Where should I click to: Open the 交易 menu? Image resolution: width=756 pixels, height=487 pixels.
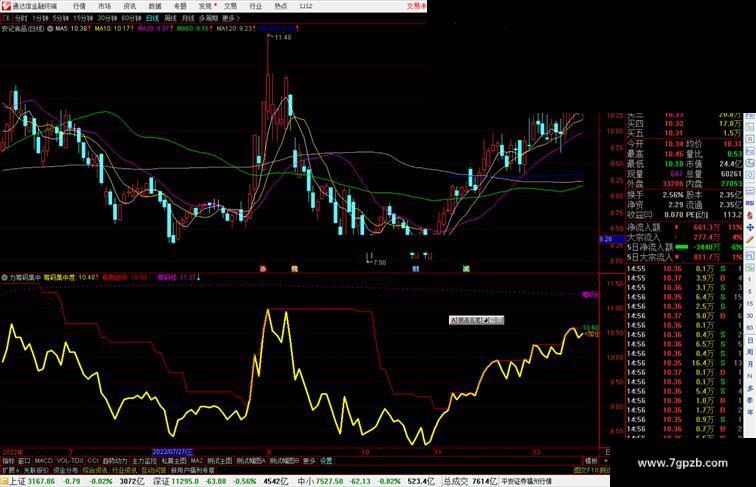(x=230, y=6)
